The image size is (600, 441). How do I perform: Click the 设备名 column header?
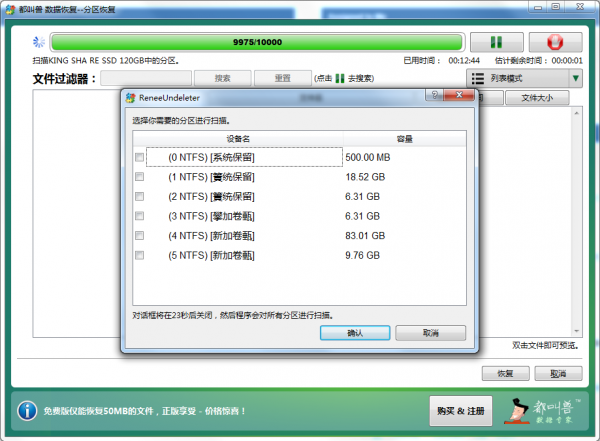pos(238,139)
